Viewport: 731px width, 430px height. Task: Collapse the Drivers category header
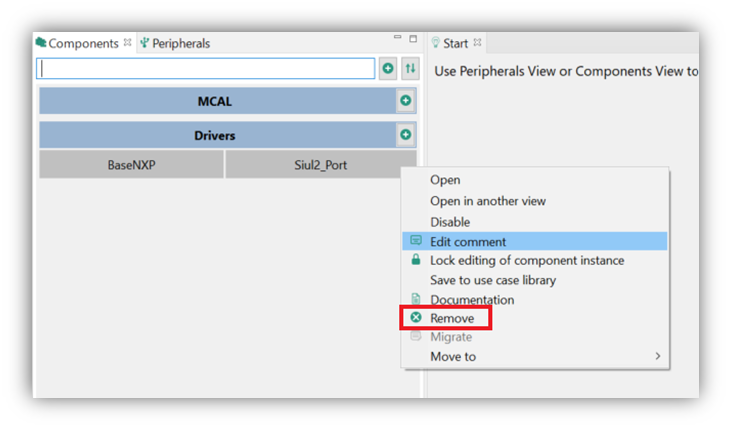pyautogui.click(x=215, y=135)
